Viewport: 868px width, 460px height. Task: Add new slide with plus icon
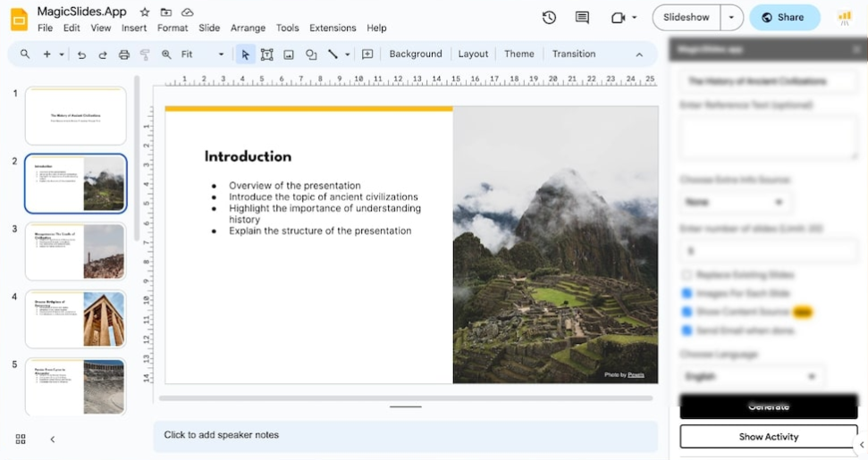coord(47,54)
